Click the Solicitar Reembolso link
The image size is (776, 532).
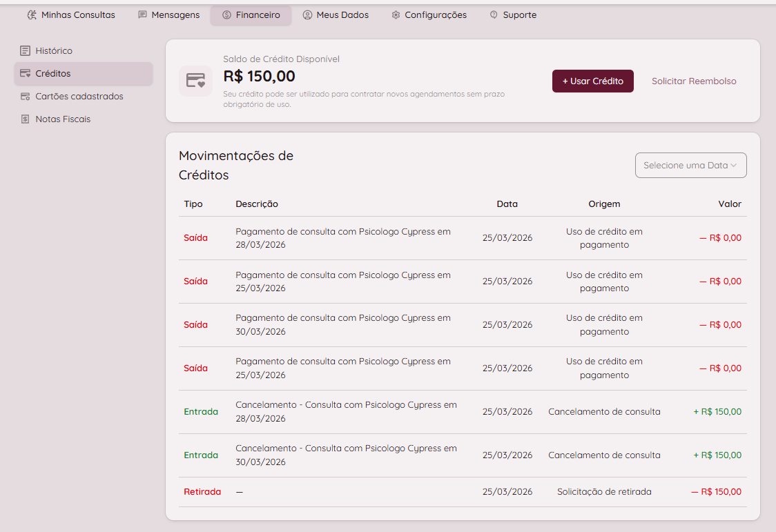point(694,81)
